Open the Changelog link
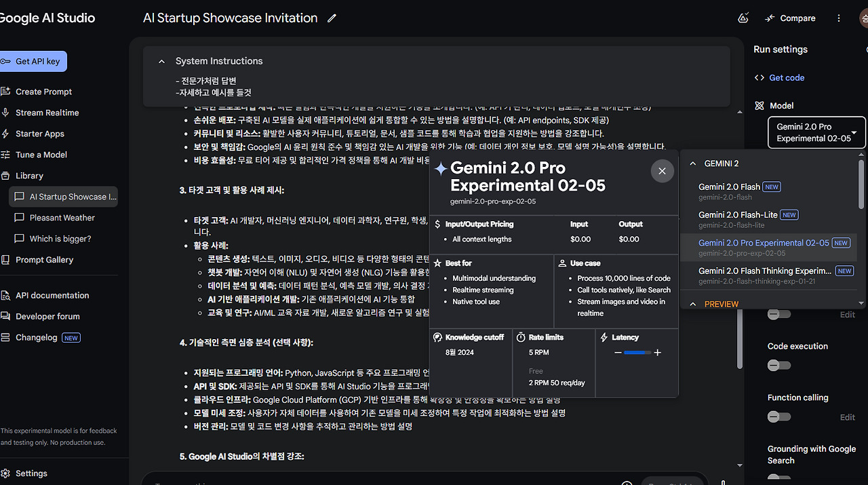 (37, 337)
